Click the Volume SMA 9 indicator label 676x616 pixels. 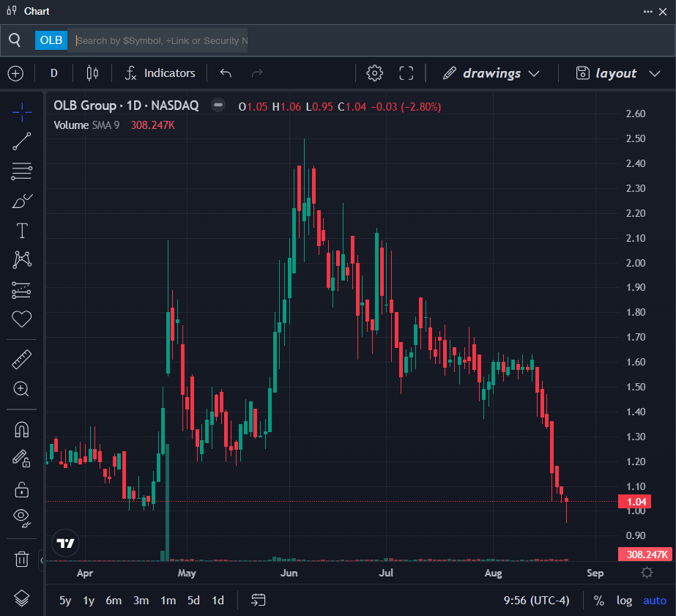pyautogui.click(x=86, y=125)
